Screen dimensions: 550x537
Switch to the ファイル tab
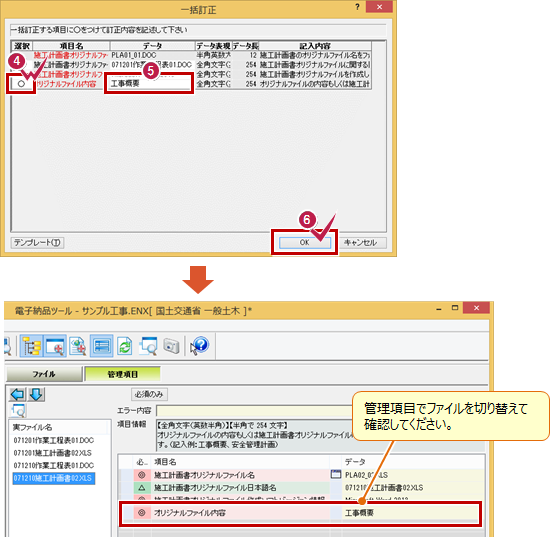pos(44,374)
